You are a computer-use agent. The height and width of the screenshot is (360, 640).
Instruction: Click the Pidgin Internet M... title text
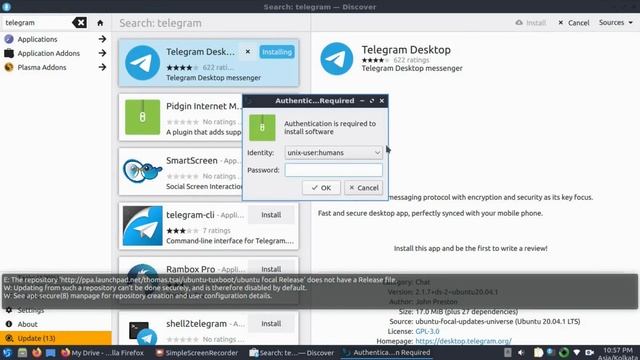pyautogui.click(x=204, y=106)
